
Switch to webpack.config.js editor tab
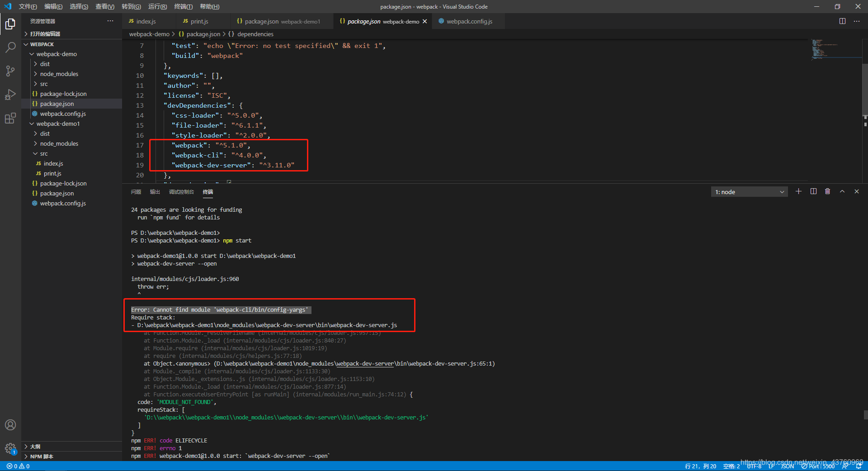[468, 21]
